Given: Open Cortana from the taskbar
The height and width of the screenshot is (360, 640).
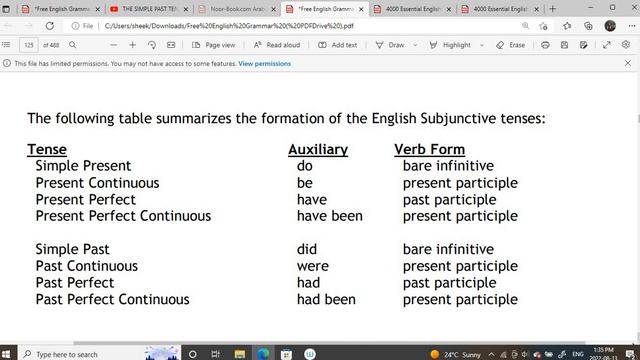Looking at the screenshot, I should click(193, 354).
